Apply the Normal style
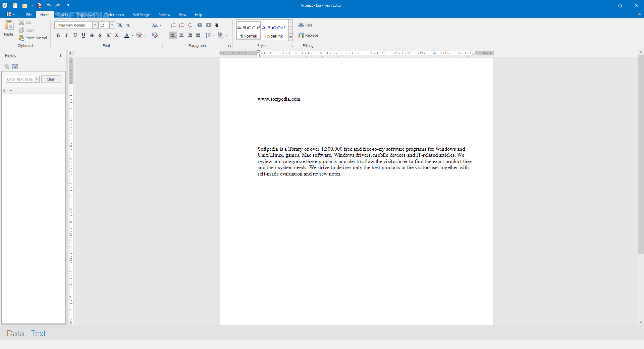 point(249,31)
